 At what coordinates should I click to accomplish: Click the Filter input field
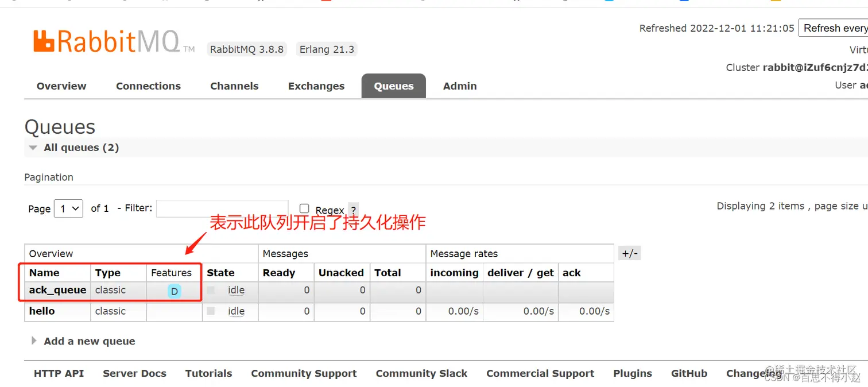(x=222, y=208)
